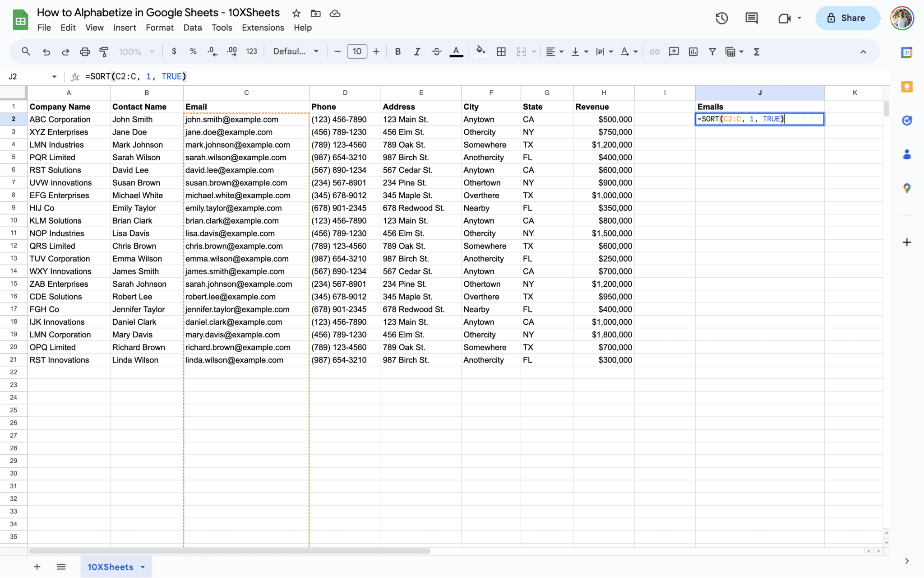Open the fill color paint bucket
This screenshot has height=578, width=924.
click(480, 51)
